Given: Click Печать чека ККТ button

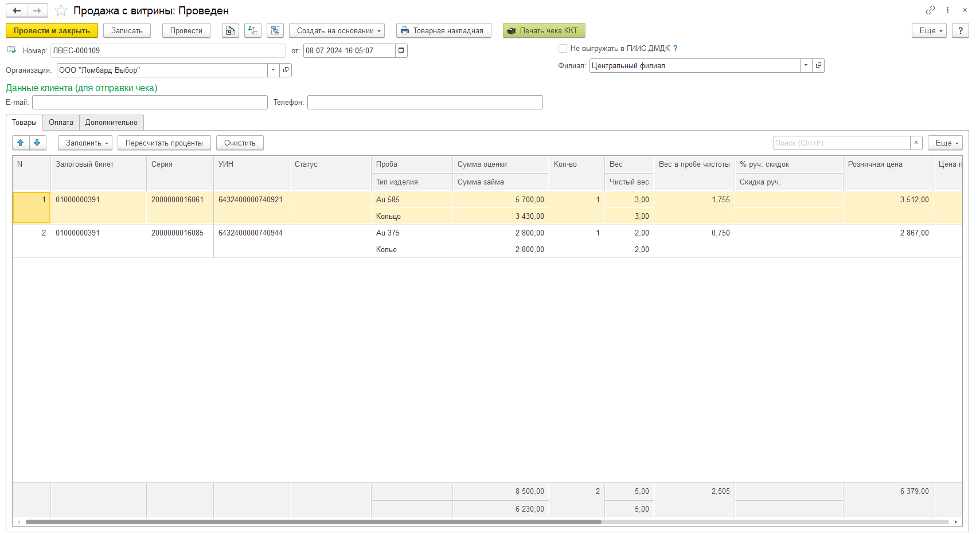Looking at the screenshot, I should 544,30.
